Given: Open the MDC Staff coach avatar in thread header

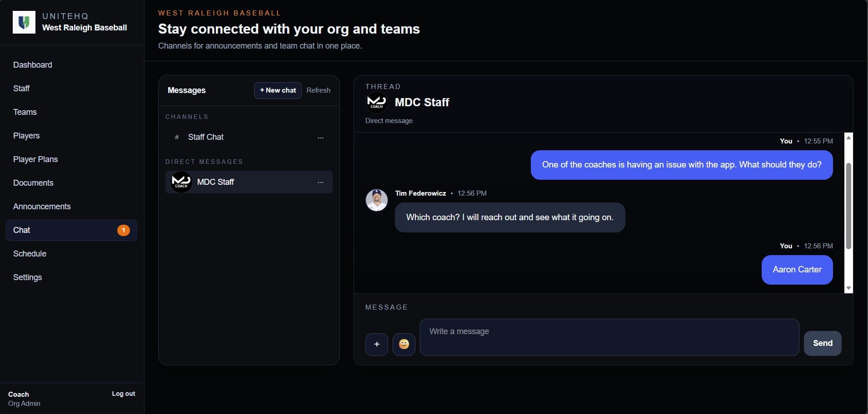Looking at the screenshot, I should pyautogui.click(x=377, y=102).
